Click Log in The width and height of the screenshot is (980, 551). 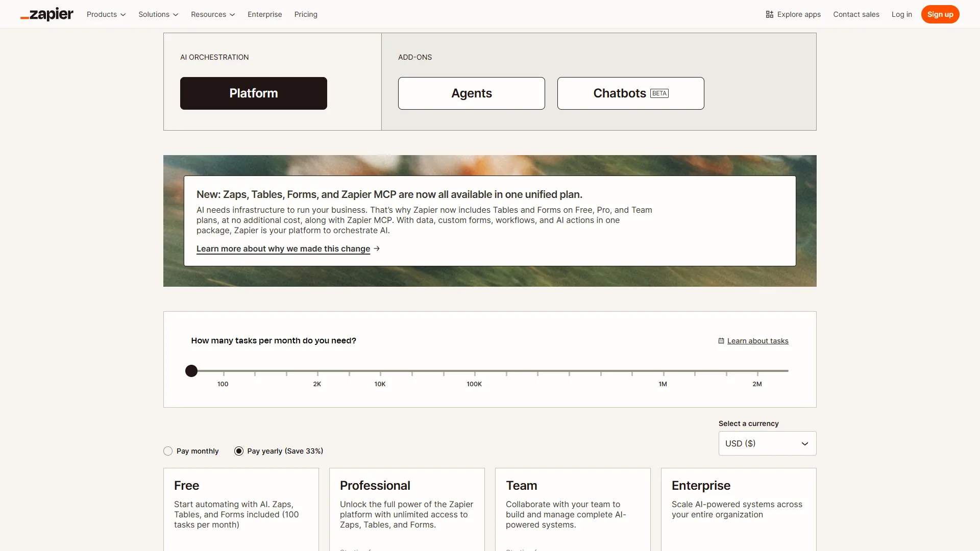901,14
